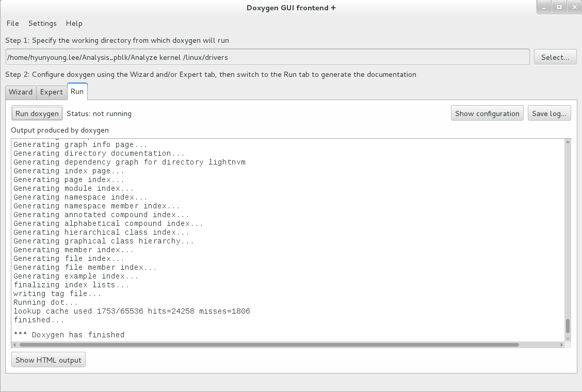Switch to the Expert tab
This screenshot has width=582, height=392.
click(51, 92)
